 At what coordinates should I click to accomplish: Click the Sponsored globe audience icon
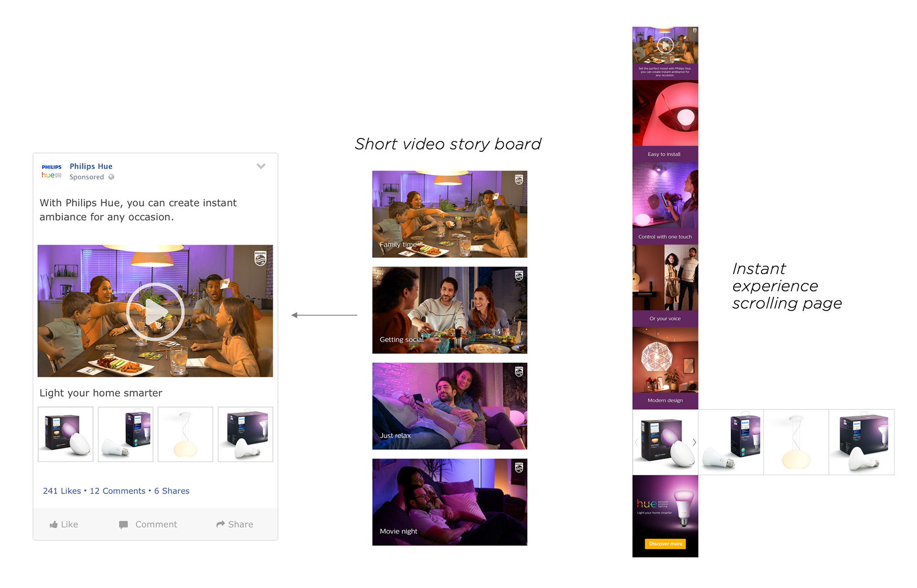coord(111,177)
